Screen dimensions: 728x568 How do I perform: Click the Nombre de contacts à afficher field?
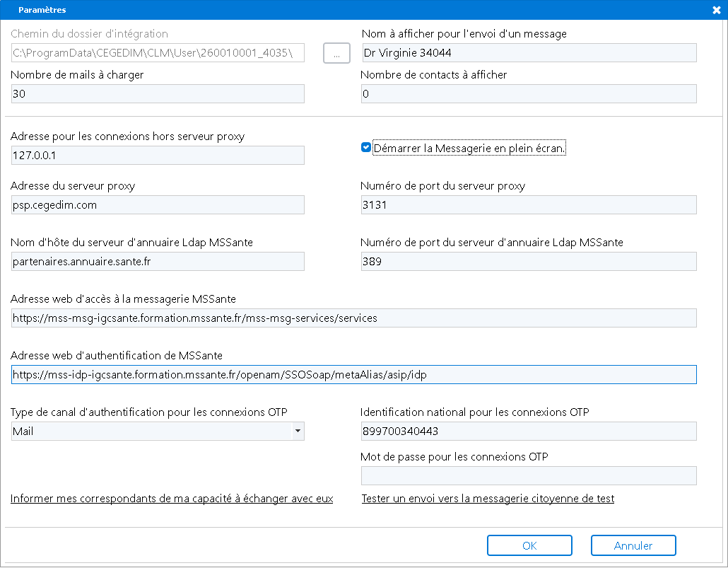528,94
